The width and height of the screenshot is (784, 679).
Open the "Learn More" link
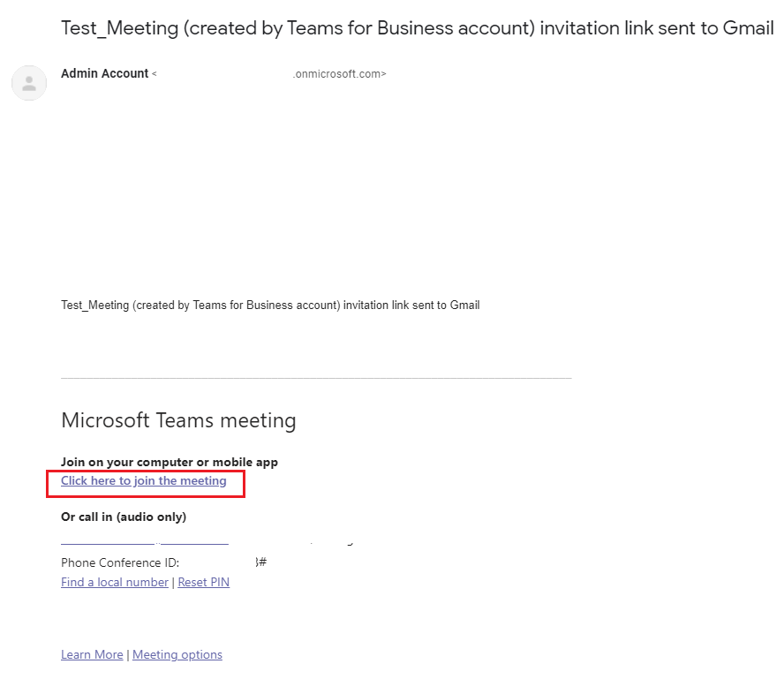click(x=92, y=655)
